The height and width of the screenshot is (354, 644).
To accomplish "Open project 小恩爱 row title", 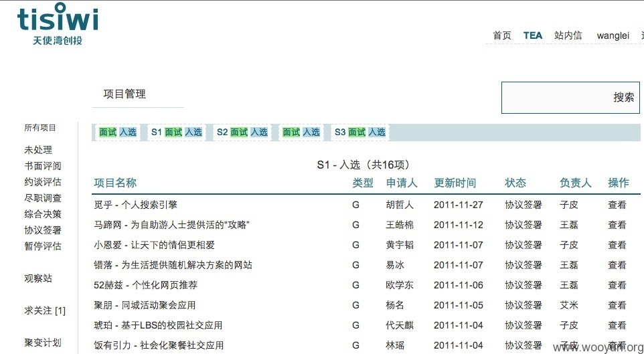I will (x=155, y=245).
